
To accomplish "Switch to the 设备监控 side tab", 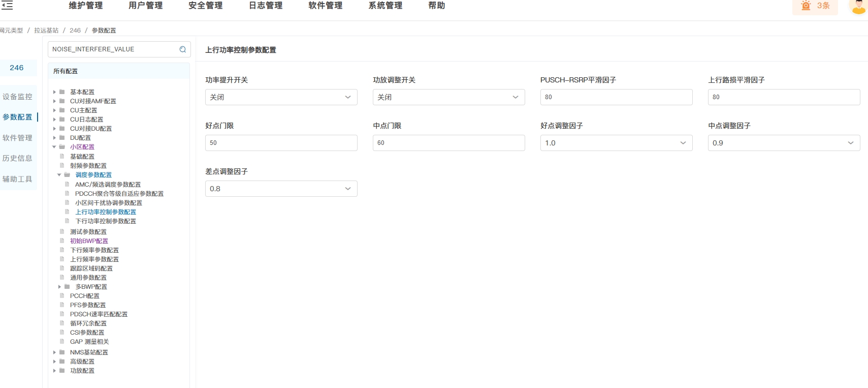I will coord(17,97).
